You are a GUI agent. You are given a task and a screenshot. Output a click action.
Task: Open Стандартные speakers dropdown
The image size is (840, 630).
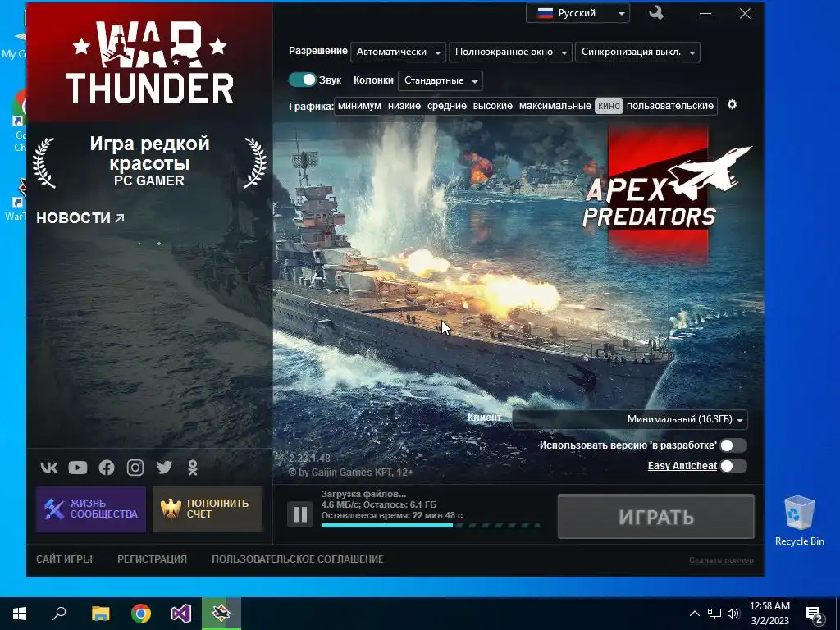(x=440, y=81)
